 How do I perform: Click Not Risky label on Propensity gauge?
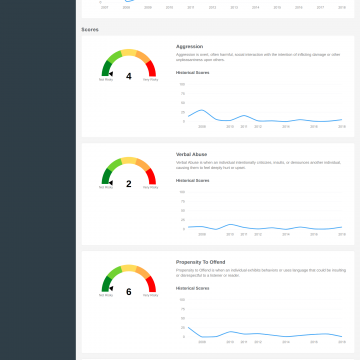(x=106, y=295)
